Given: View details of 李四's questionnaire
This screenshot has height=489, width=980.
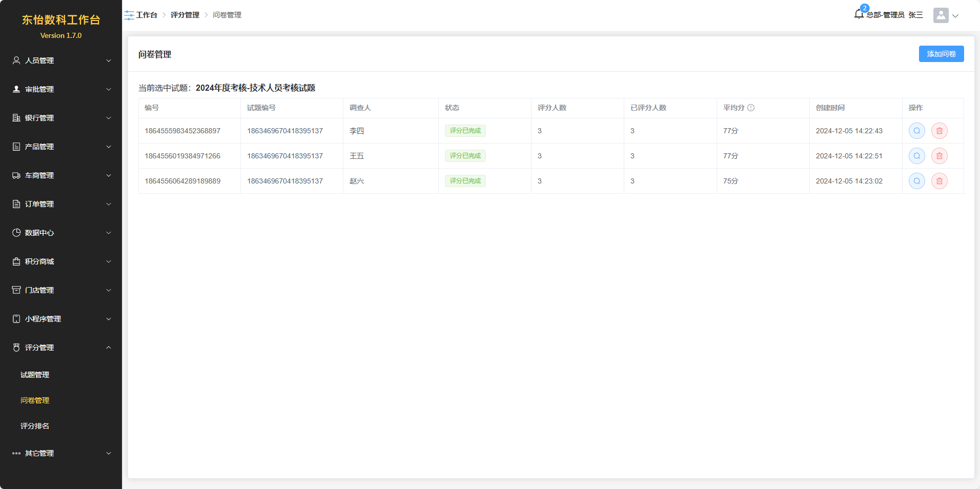Looking at the screenshot, I should (916, 131).
